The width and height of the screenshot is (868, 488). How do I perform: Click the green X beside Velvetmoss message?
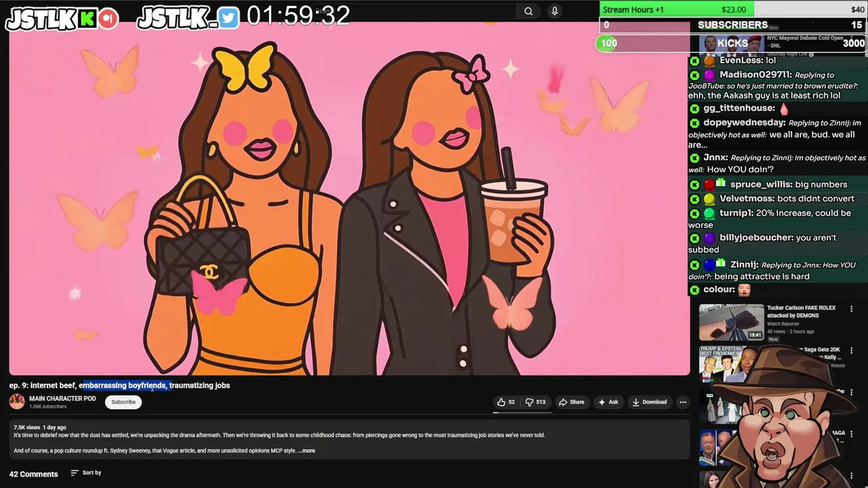[694, 199]
